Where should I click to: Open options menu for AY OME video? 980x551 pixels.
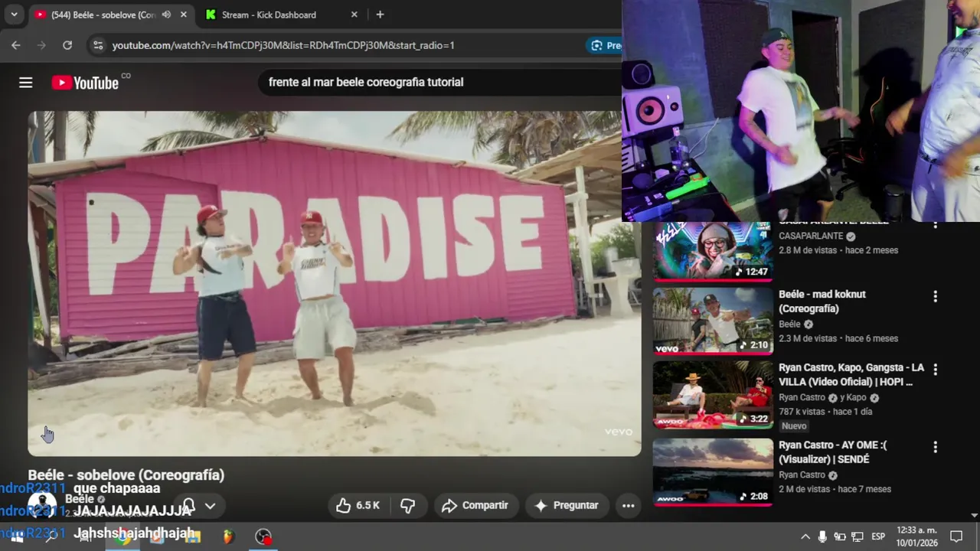(x=935, y=447)
